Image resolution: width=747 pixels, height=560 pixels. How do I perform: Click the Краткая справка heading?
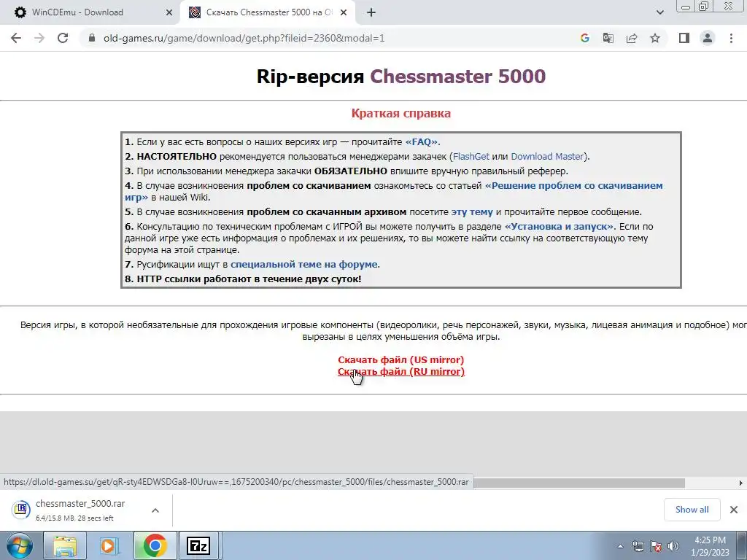point(400,113)
